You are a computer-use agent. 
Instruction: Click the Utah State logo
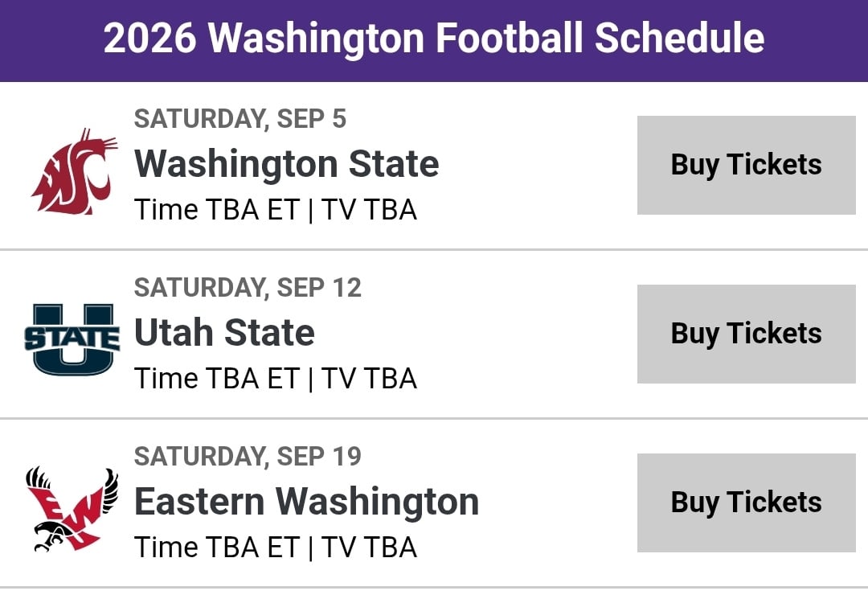(x=72, y=339)
